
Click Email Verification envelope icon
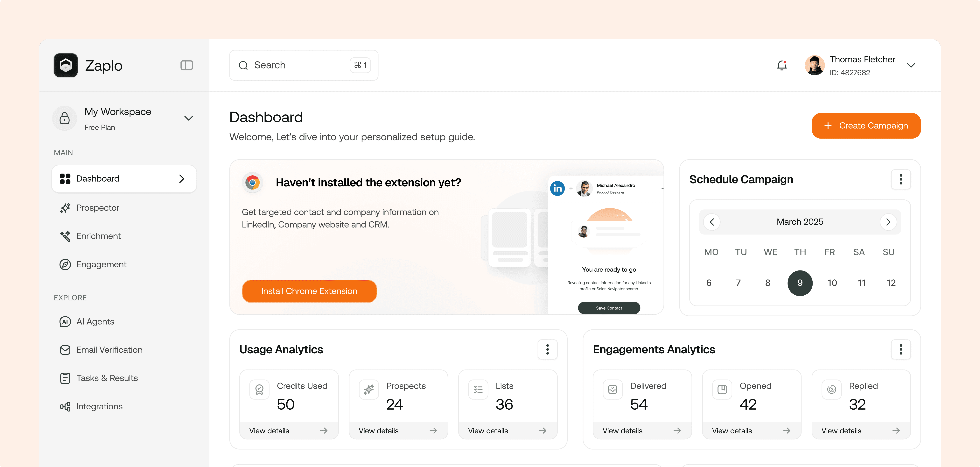(x=65, y=350)
